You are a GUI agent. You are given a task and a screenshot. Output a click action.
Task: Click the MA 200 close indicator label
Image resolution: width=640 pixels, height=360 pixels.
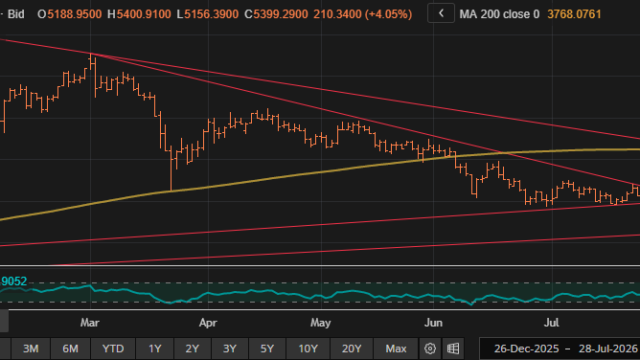(499, 14)
